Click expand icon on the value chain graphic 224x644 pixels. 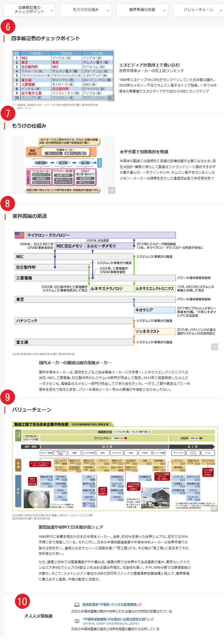[215, 508]
